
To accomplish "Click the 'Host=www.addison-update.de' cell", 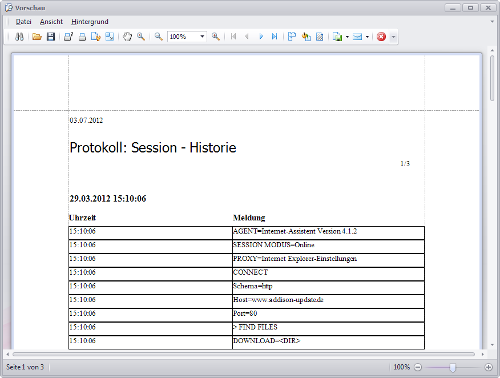I will 328,300.
